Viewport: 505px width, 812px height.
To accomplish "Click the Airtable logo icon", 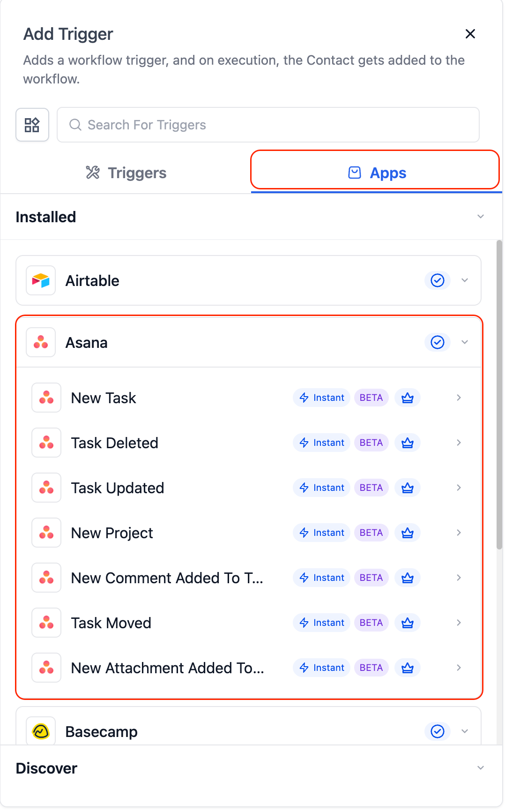I will (41, 280).
